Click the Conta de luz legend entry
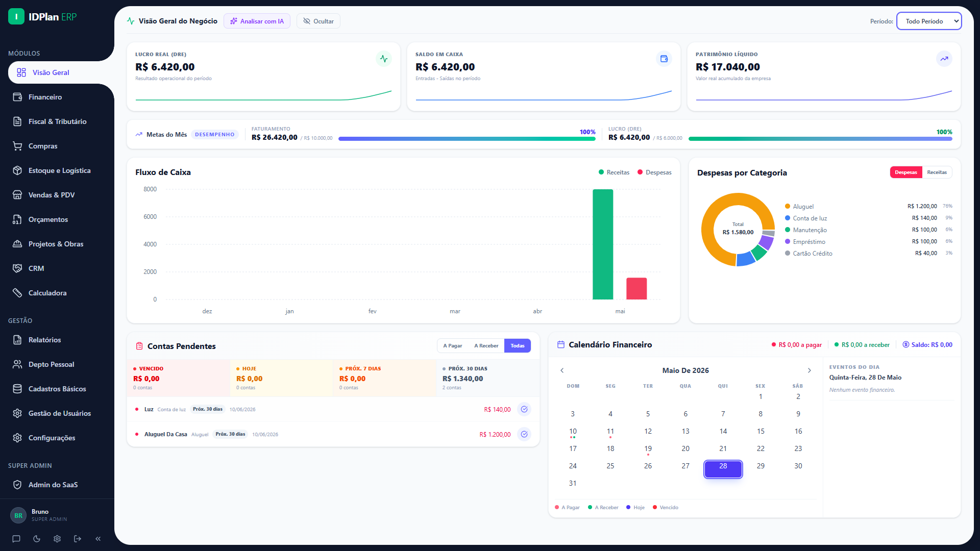 pyautogui.click(x=810, y=218)
